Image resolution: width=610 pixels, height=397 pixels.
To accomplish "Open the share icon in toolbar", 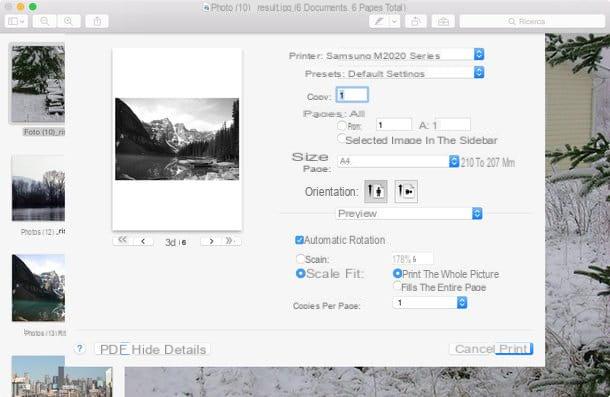I will click(97, 21).
